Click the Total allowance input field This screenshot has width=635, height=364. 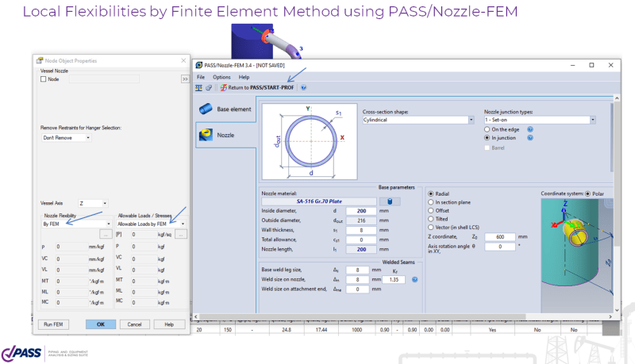click(x=361, y=239)
